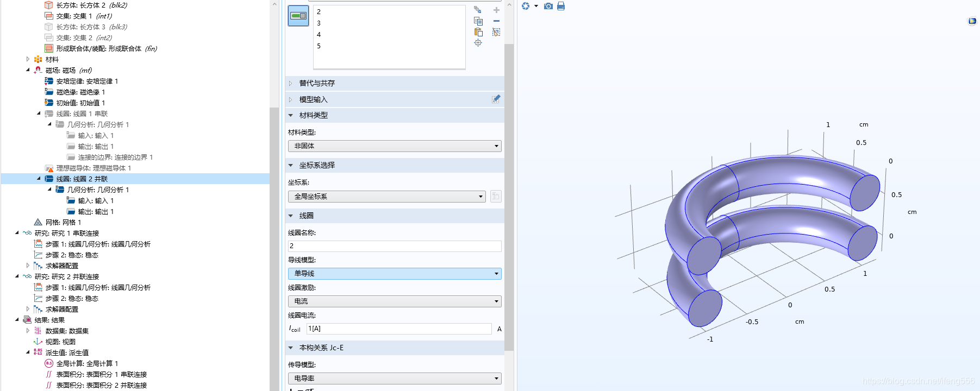Image resolution: width=980 pixels, height=391 pixels.
Task: Select tree node 形成联合体 (fin)
Action: click(x=101, y=48)
